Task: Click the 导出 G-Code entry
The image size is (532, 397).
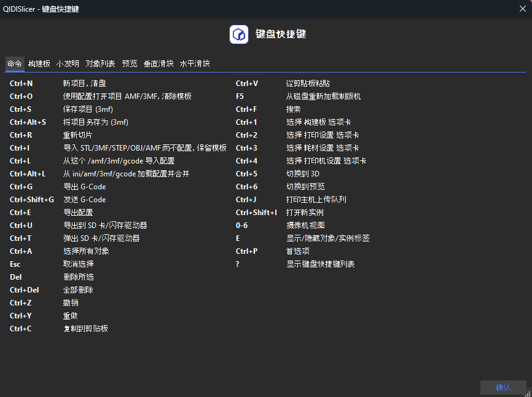Action: pos(85,187)
